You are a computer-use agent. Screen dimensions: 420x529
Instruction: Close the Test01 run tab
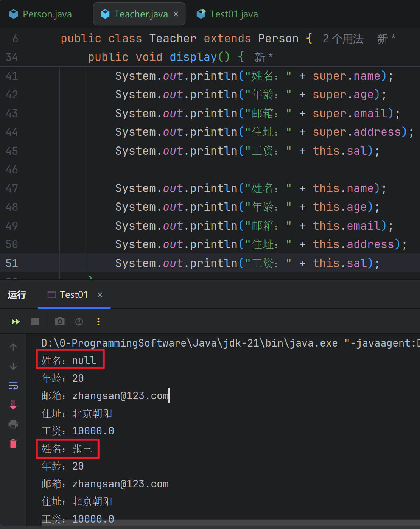(100, 295)
